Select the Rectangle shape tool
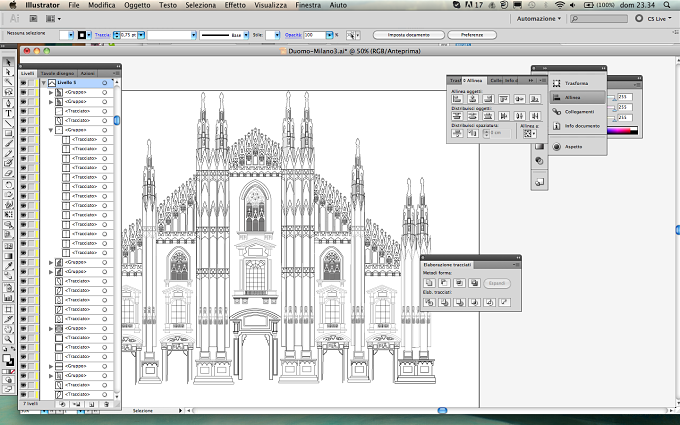Image resolution: width=680 pixels, height=425 pixels. point(8,133)
